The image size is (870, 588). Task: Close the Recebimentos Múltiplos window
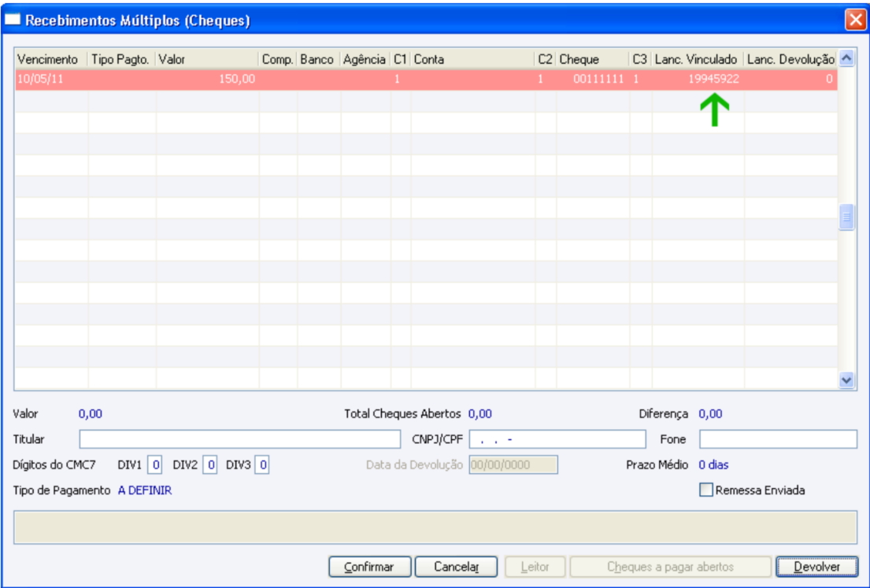(855, 20)
